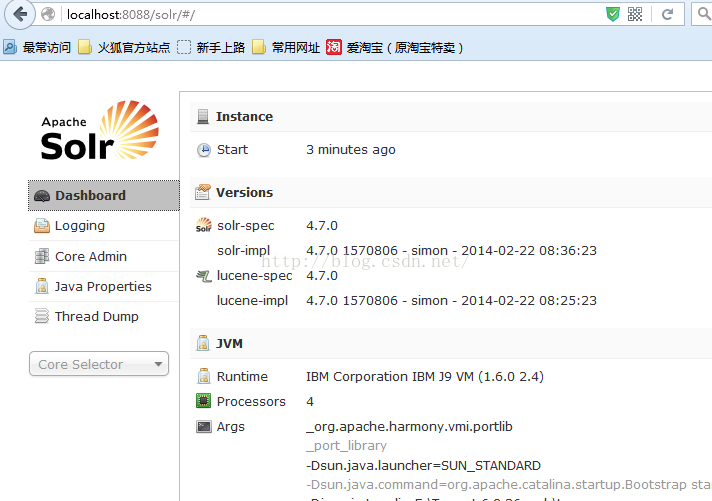Click the Versions section clipboard icon

[203, 192]
